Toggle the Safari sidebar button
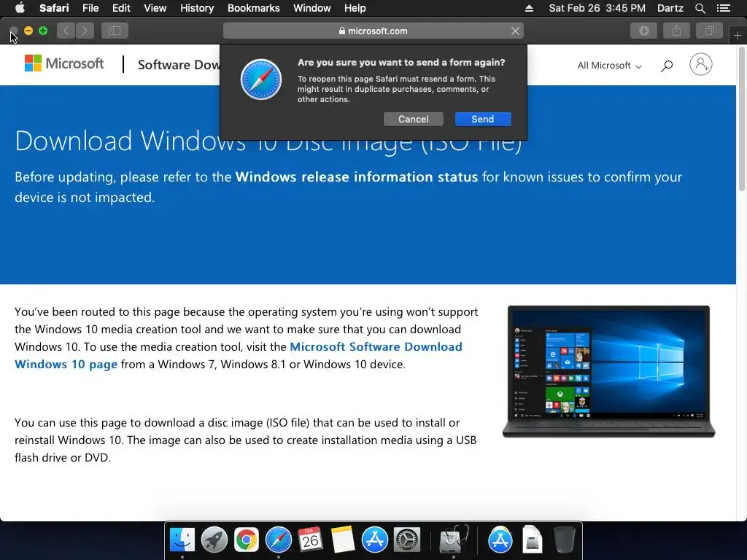The width and height of the screenshot is (747, 560). (x=115, y=31)
